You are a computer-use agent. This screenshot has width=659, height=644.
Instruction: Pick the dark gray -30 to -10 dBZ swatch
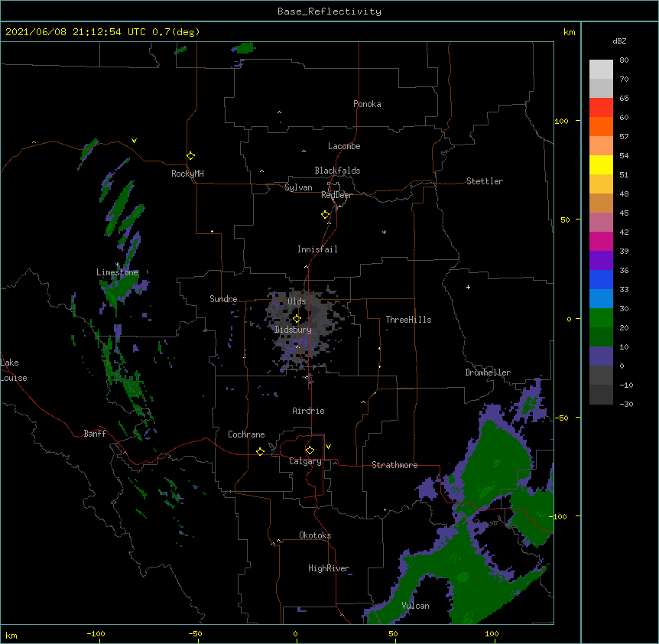(601, 395)
